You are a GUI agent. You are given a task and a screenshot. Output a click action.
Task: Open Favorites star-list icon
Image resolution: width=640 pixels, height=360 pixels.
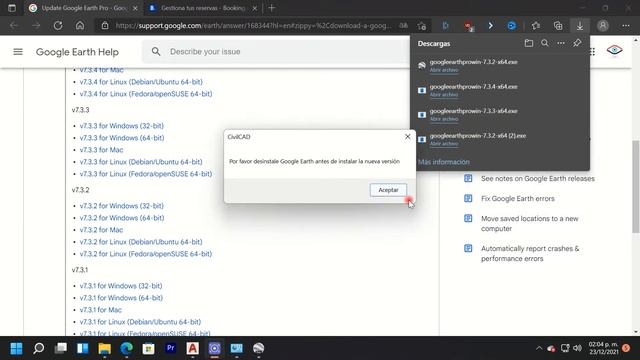point(536,26)
